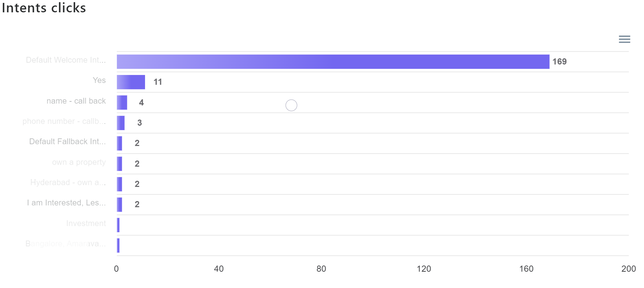Click the Yes axis label
Screen dimensions: 644x288
point(99,80)
